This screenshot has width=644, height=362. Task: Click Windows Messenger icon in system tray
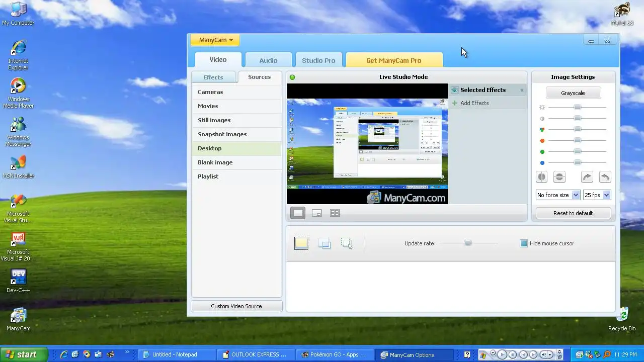click(588, 354)
